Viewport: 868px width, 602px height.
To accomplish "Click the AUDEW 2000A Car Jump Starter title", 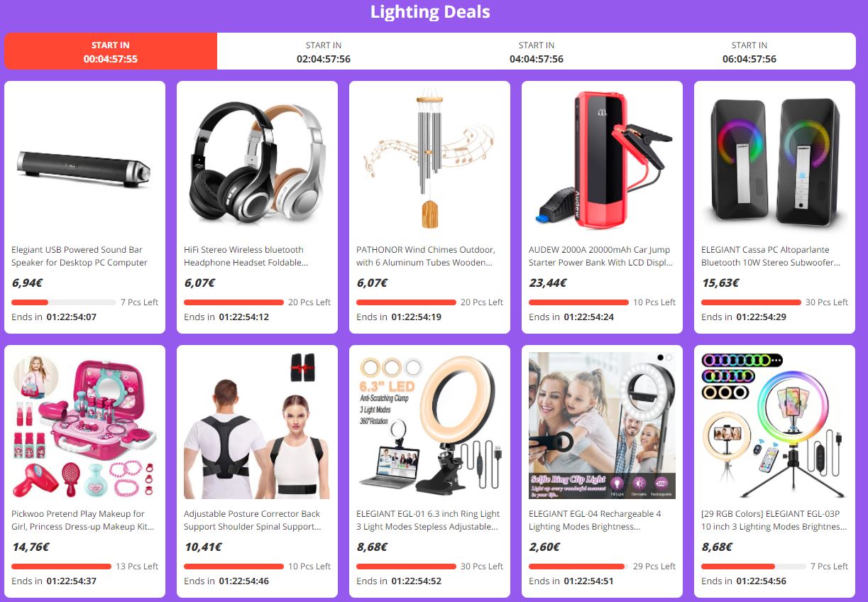I will 600,256.
